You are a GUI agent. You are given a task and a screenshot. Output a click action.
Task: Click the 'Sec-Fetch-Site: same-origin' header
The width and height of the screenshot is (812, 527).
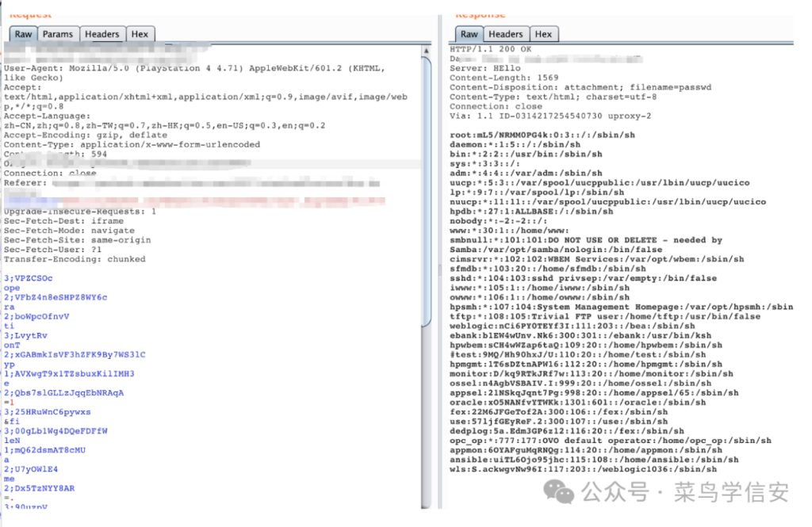[x=77, y=240]
